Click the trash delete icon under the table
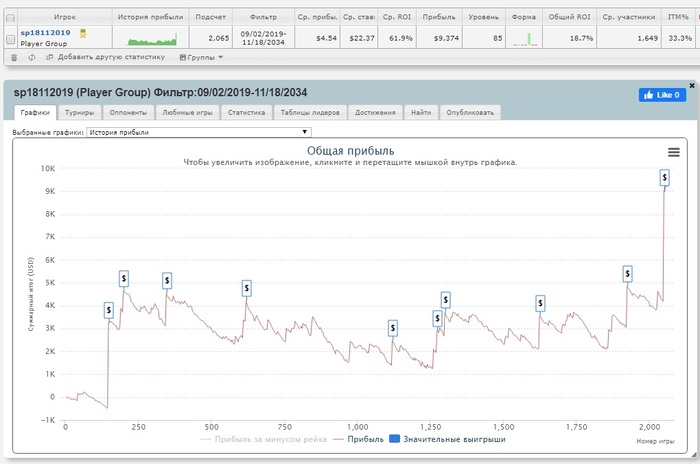This screenshot has height=464, width=700. point(13,57)
